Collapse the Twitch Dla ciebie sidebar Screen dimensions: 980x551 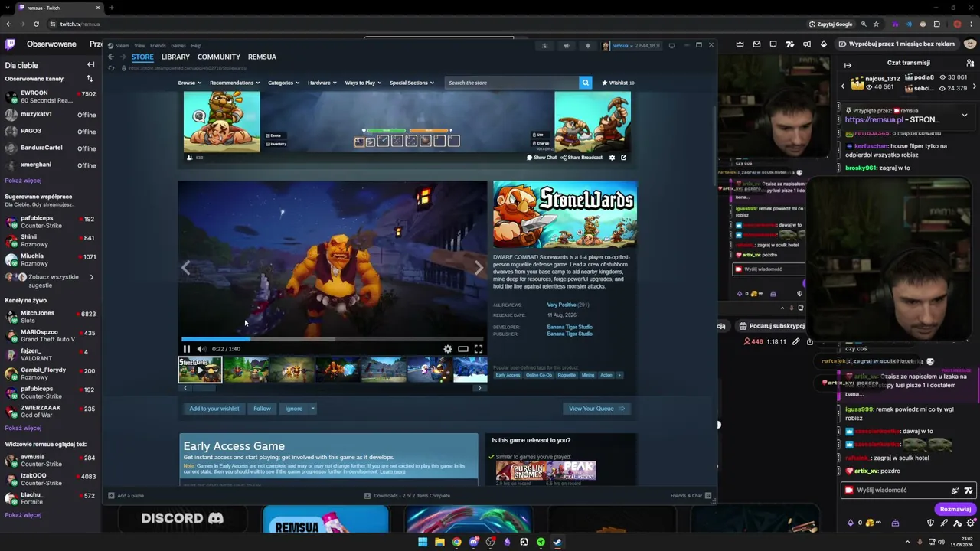[x=90, y=65]
